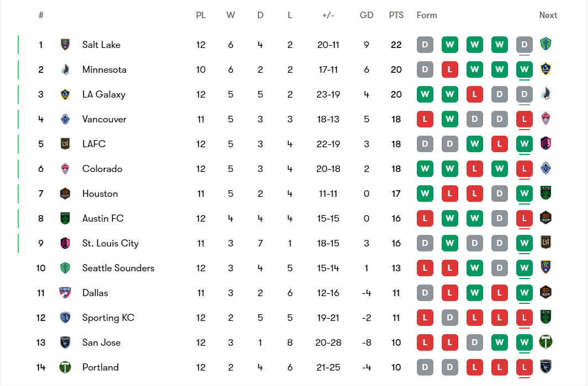Click Salt Lake's first D form badge
The height and width of the screenshot is (386, 588).
(425, 45)
